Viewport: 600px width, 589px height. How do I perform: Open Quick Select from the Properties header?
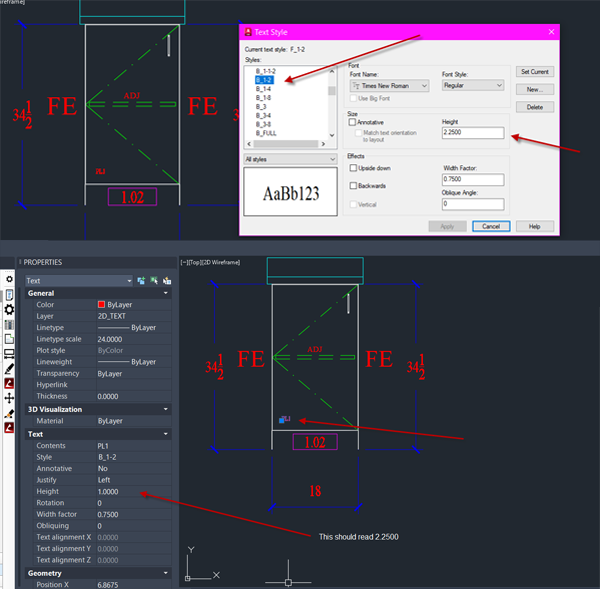167,281
